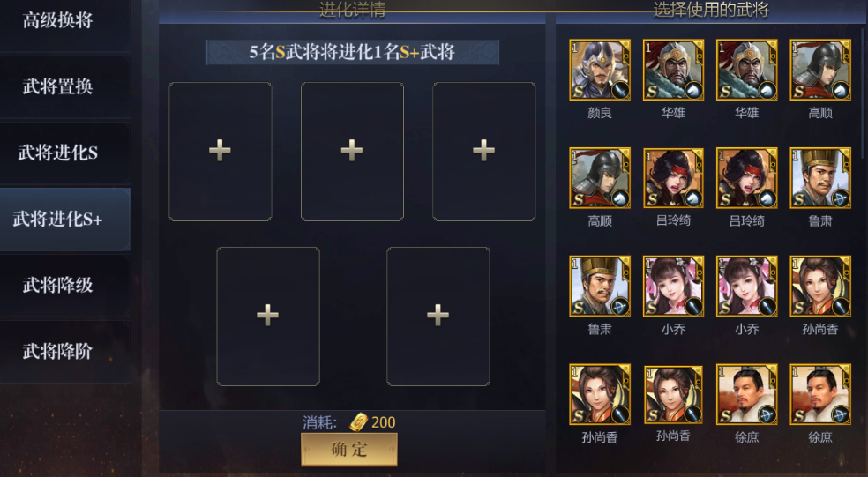Confirm evolution with the 确定 button
The image size is (868, 477).
349,450
